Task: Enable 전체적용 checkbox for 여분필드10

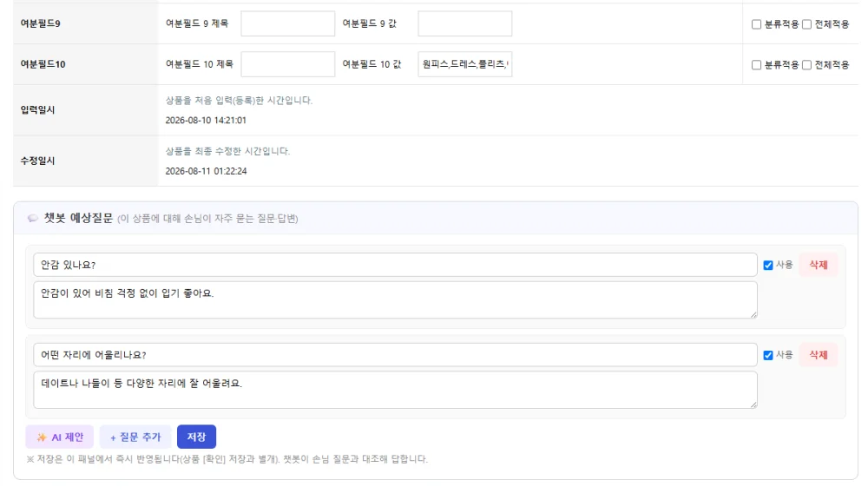Action: click(x=806, y=65)
